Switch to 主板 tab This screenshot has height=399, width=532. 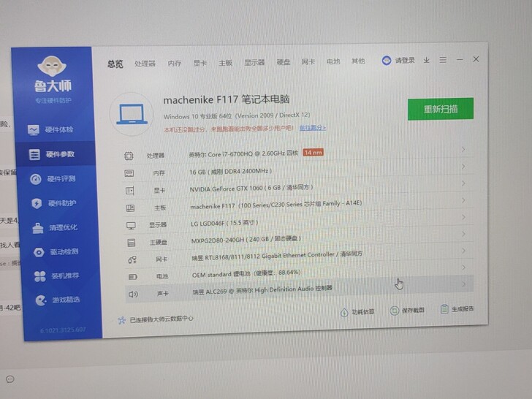click(225, 63)
